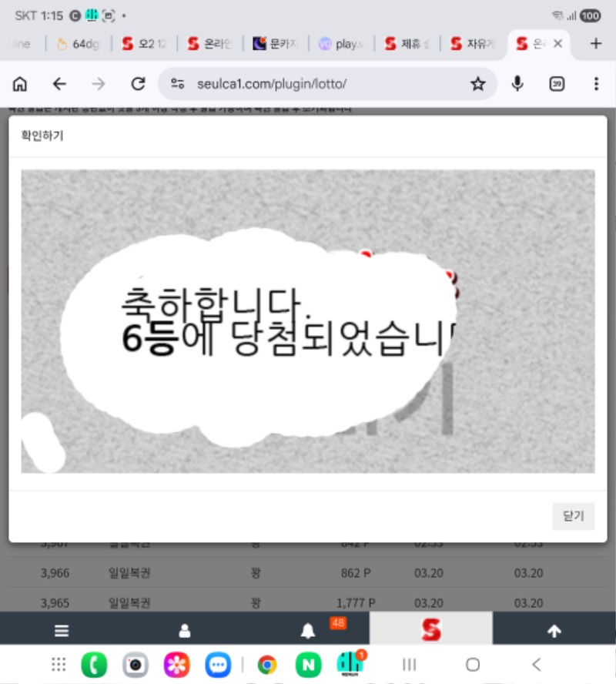Open the tab switcher showing 39

coord(557,84)
